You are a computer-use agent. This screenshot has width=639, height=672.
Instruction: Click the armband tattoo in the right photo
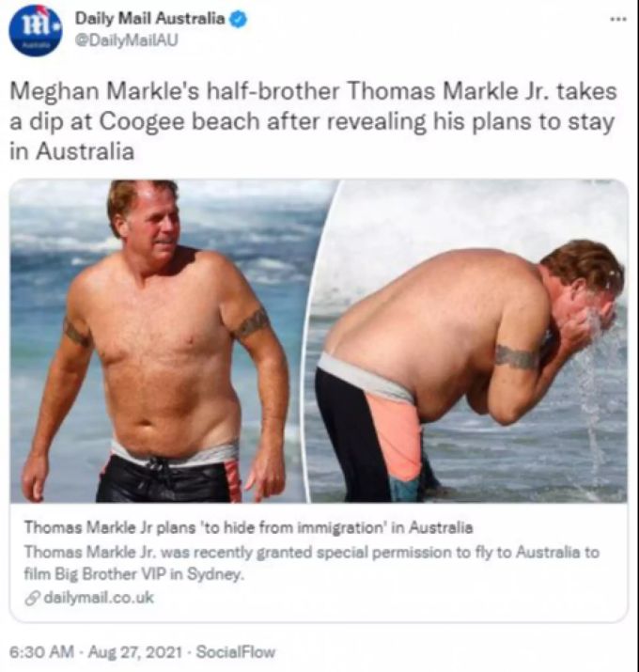[517, 356]
